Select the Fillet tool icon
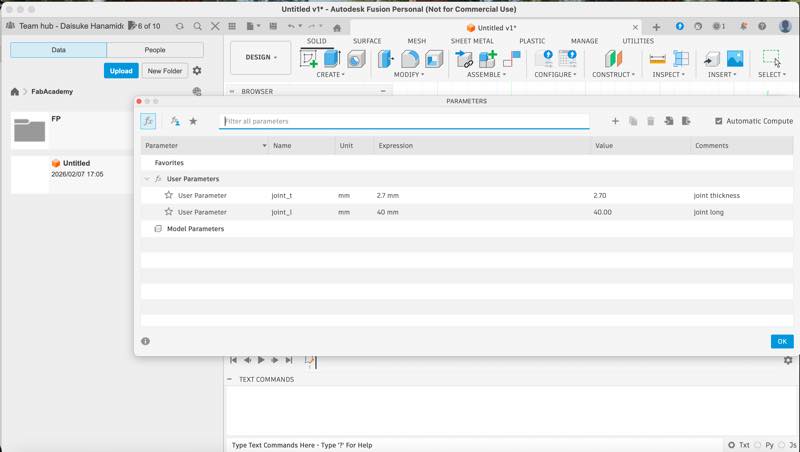The image size is (800, 452). click(410, 59)
